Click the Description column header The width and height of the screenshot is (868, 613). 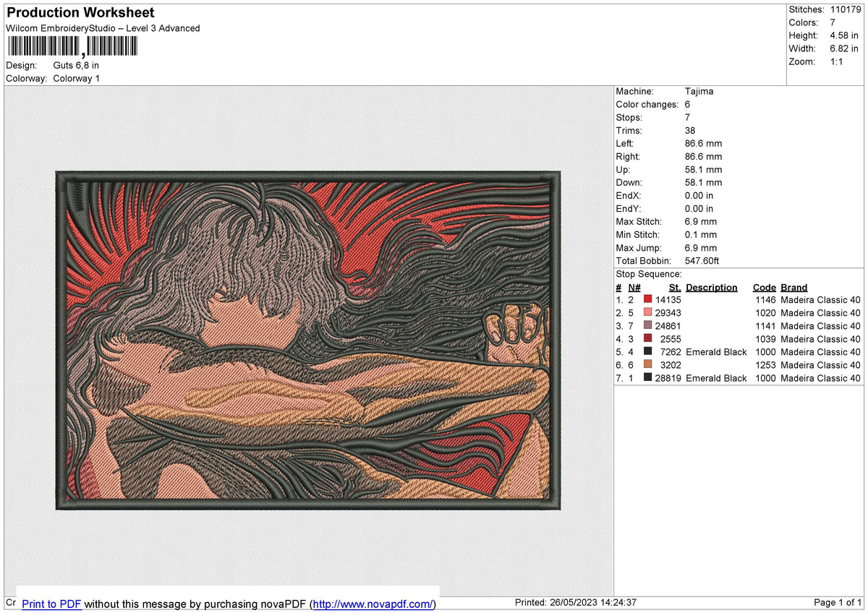coord(712,287)
